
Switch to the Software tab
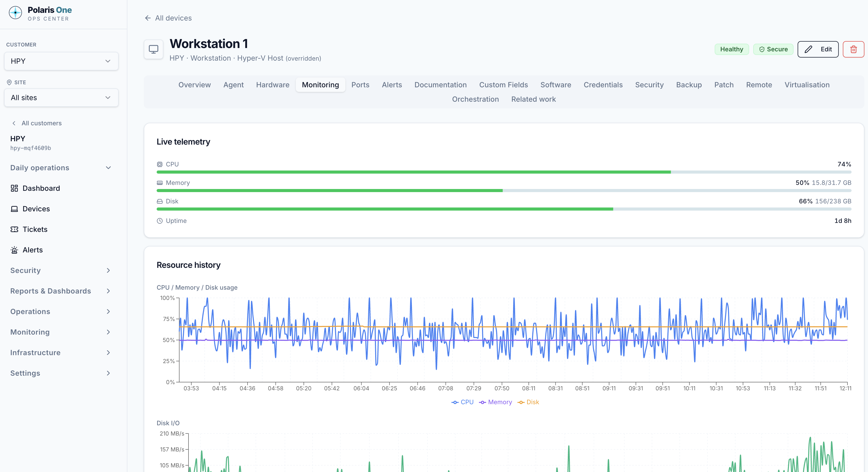[x=556, y=85]
